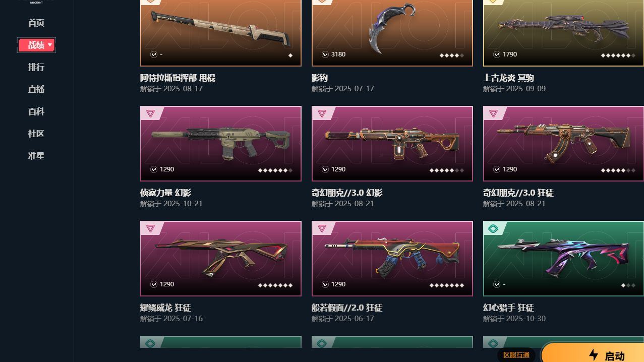Select the 奇幻朋克//3.0 幻影 skin thumbnail
Image resolution: width=644 pixels, height=362 pixels.
tap(392, 144)
